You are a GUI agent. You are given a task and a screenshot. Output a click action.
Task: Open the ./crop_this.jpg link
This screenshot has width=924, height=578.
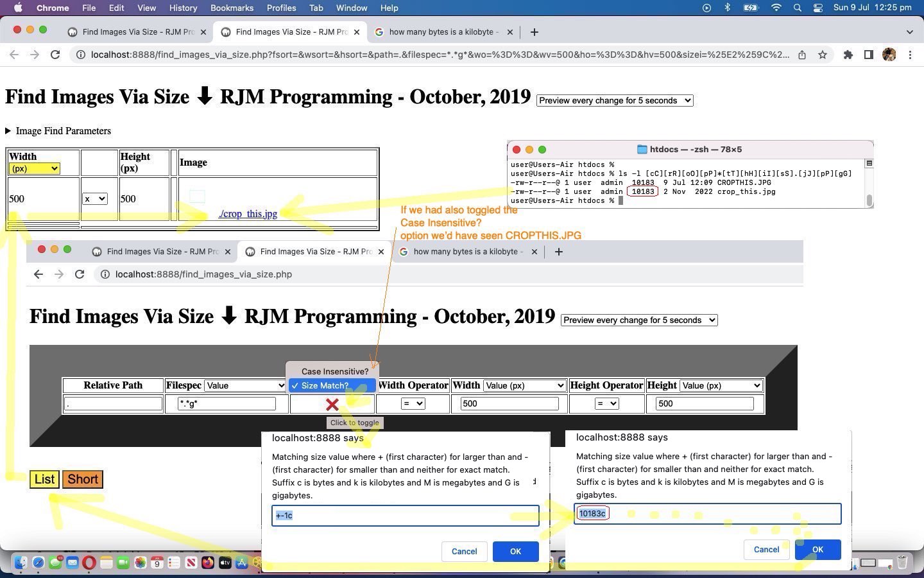248,214
